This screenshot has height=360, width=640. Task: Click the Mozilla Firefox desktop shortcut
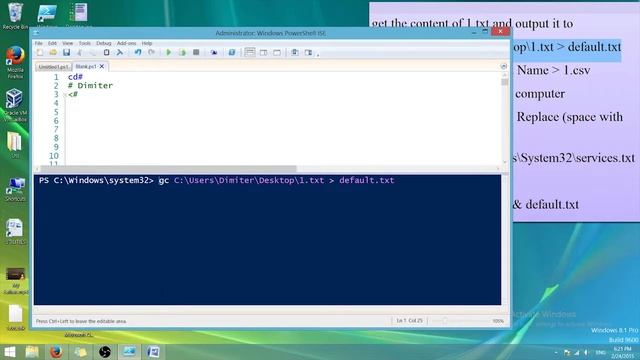coord(15,62)
